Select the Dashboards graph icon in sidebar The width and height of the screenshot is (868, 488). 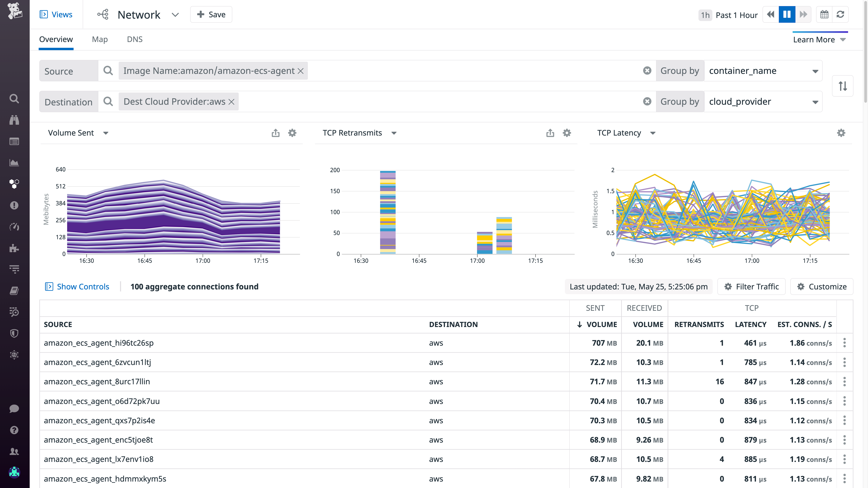pyautogui.click(x=14, y=163)
